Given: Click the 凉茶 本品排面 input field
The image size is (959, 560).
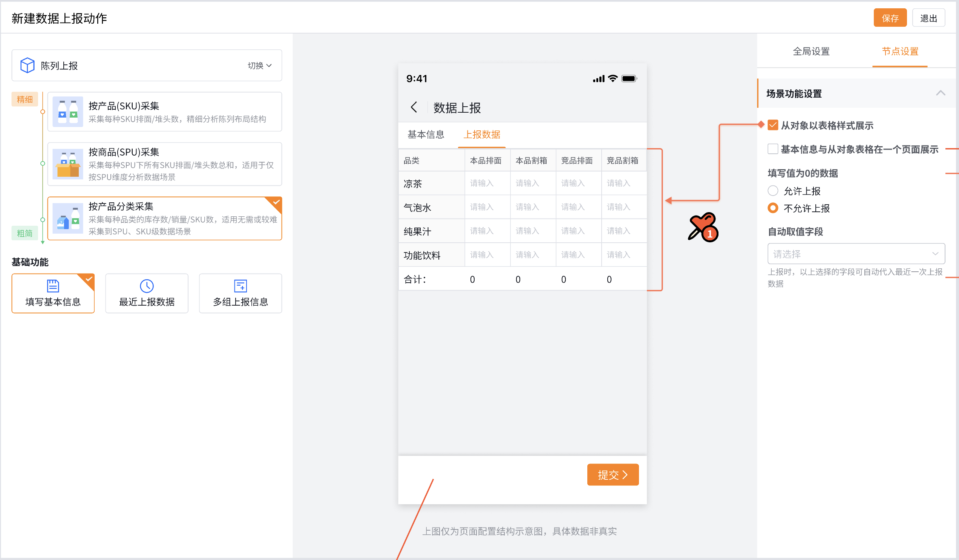Looking at the screenshot, I should pyautogui.click(x=487, y=183).
